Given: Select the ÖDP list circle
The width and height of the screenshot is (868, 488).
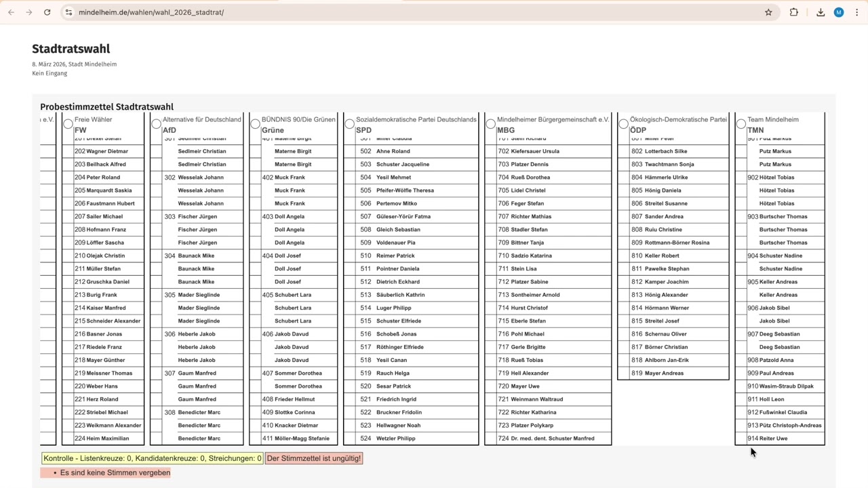Looking at the screenshot, I should 623,124.
